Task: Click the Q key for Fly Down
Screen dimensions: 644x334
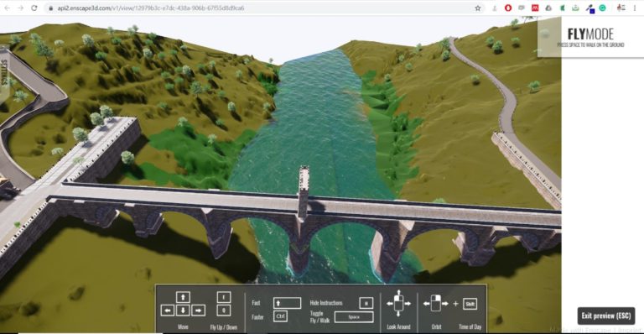Action: click(223, 311)
